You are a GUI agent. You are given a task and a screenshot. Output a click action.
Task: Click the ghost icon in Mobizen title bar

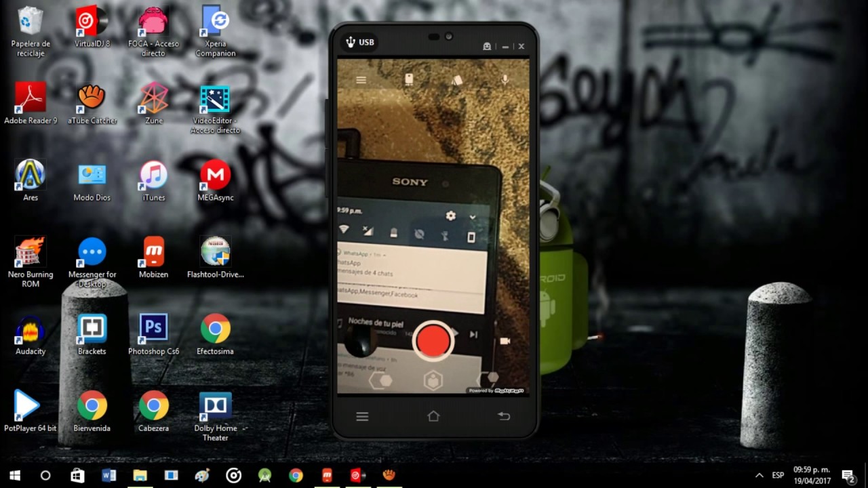point(487,46)
